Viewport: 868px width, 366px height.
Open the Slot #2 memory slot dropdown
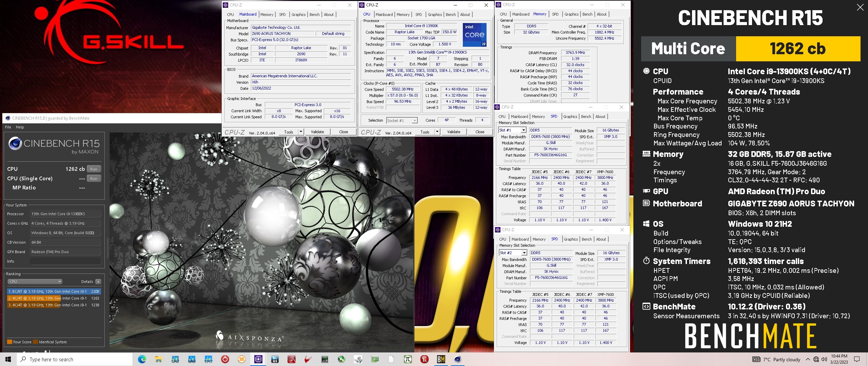click(x=524, y=253)
